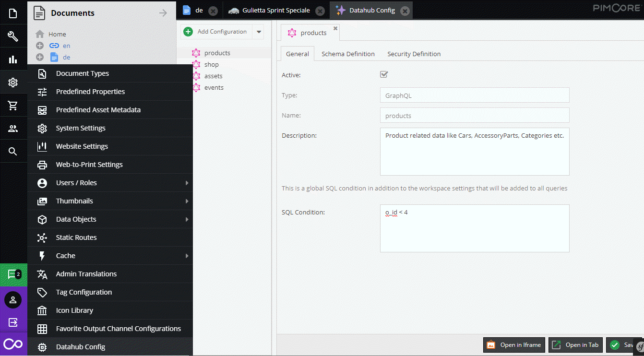Screen dimensions: 644x356
Task: Click the Open in Tab button
Action: tap(575, 345)
